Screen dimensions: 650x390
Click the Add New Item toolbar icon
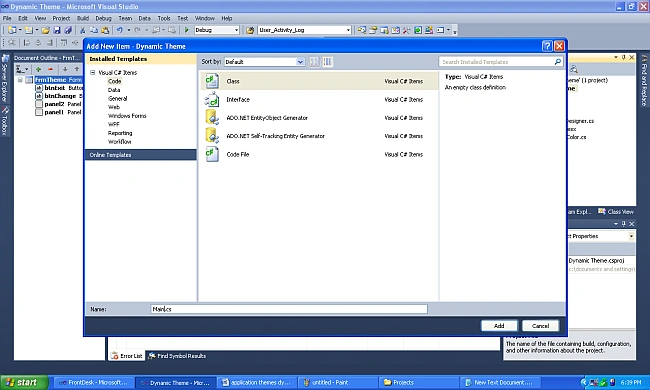click(x=29, y=30)
